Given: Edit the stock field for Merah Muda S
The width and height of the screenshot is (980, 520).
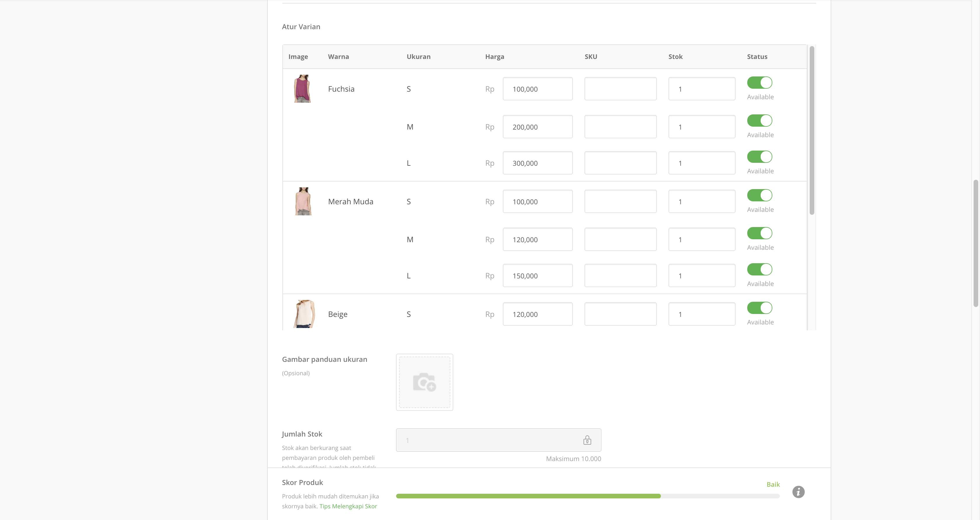Looking at the screenshot, I should 702,201.
